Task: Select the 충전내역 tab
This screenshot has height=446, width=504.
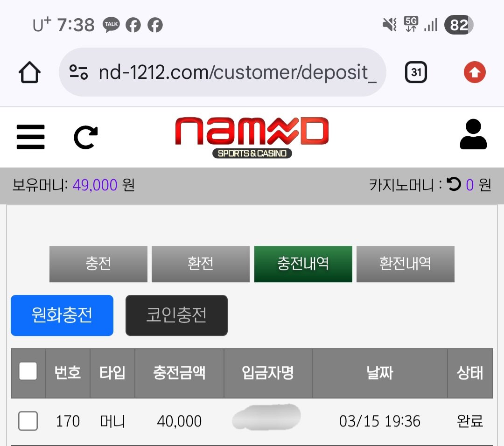Action: (x=303, y=264)
